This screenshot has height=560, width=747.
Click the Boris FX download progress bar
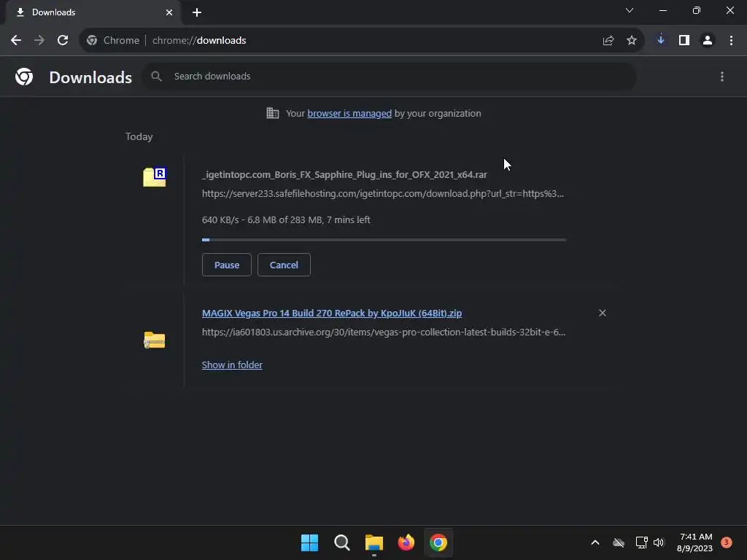click(x=384, y=240)
